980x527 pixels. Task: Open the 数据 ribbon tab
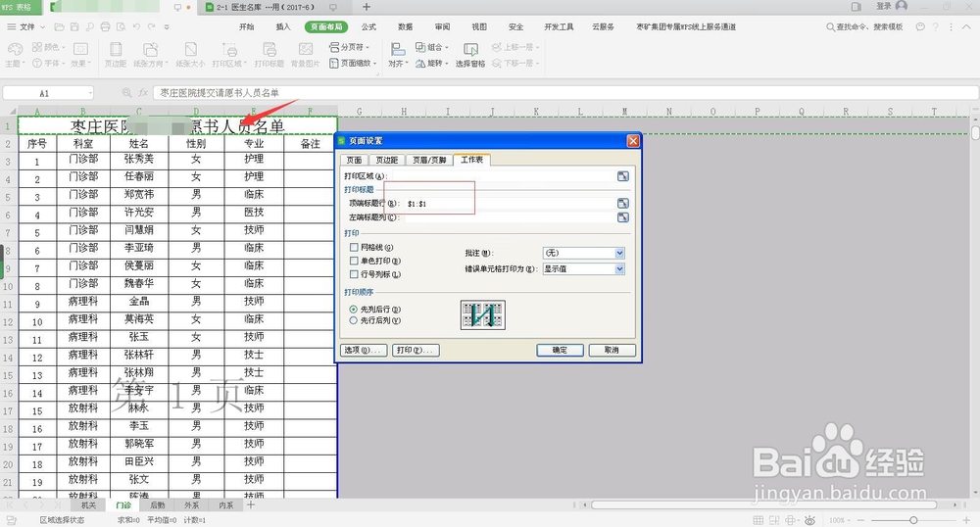(405, 26)
